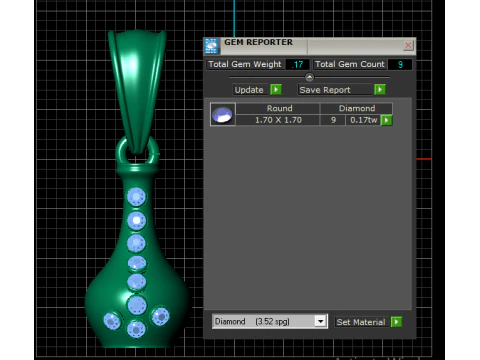Click the 'Total Gem Weight' label
This screenshot has height=360, width=480.
click(x=245, y=64)
